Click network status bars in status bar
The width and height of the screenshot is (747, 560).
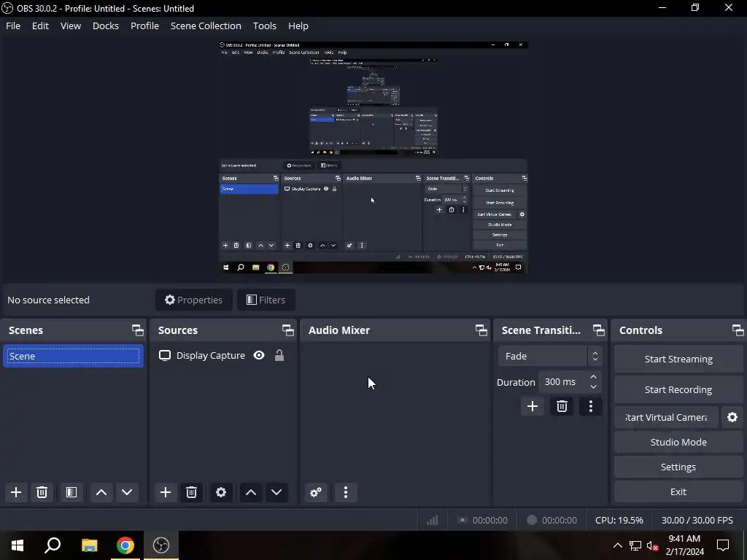[432, 520]
